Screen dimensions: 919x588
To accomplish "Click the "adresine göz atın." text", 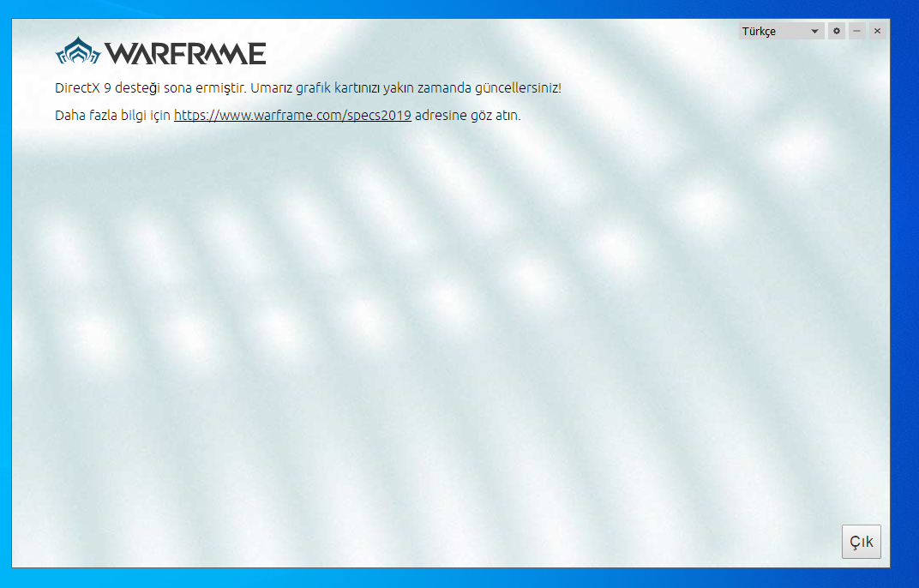I will pyautogui.click(x=468, y=116).
